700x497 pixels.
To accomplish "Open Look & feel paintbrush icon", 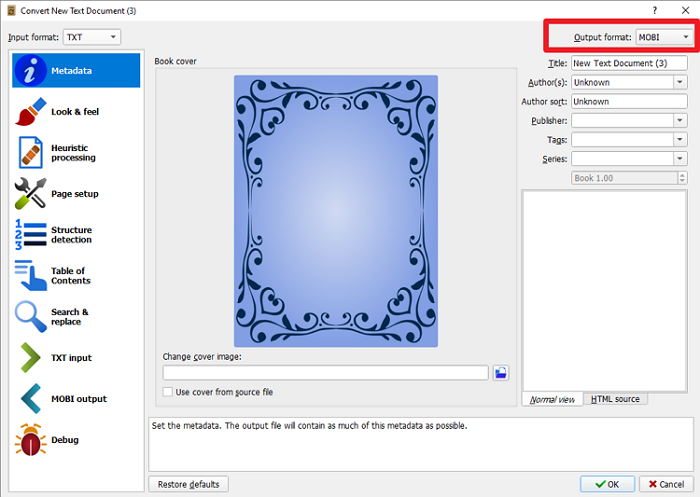I will click(30, 112).
